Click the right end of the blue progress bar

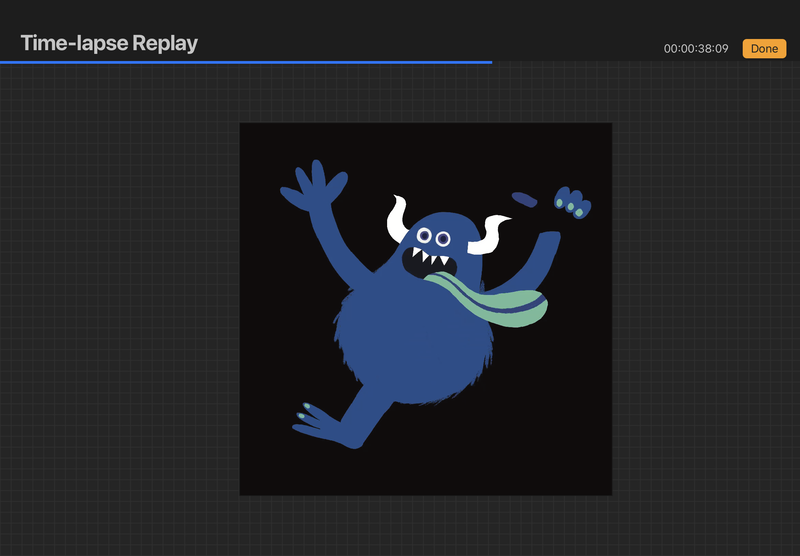pyautogui.click(x=490, y=62)
